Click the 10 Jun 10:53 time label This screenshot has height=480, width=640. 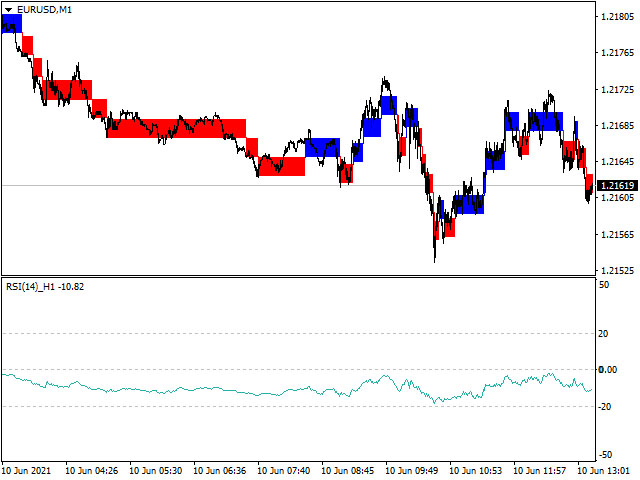(476, 471)
